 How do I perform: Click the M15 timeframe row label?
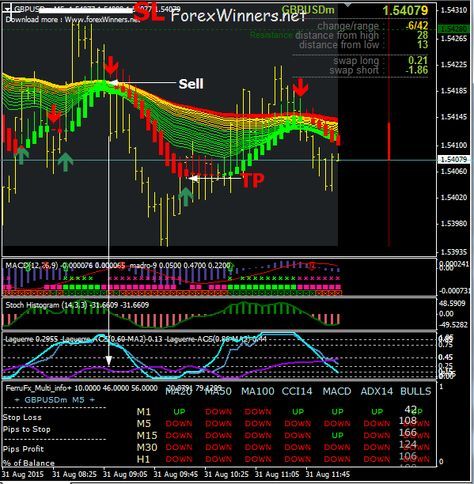[147, 436]
